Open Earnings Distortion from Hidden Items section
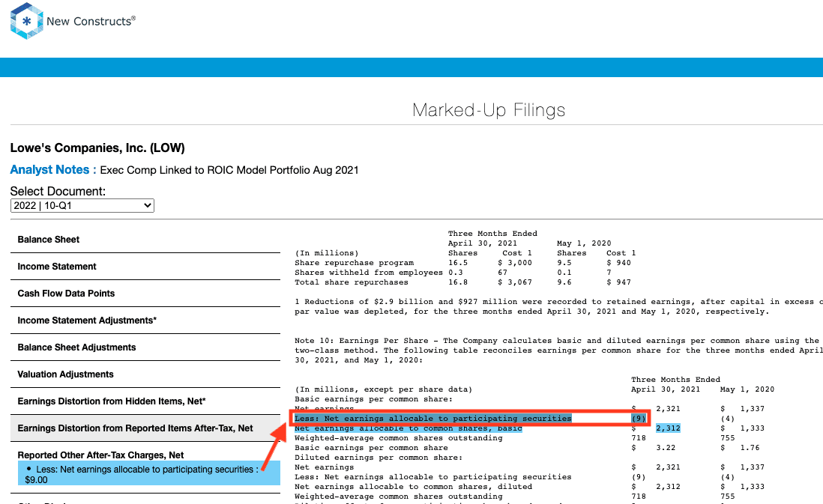 145,401
